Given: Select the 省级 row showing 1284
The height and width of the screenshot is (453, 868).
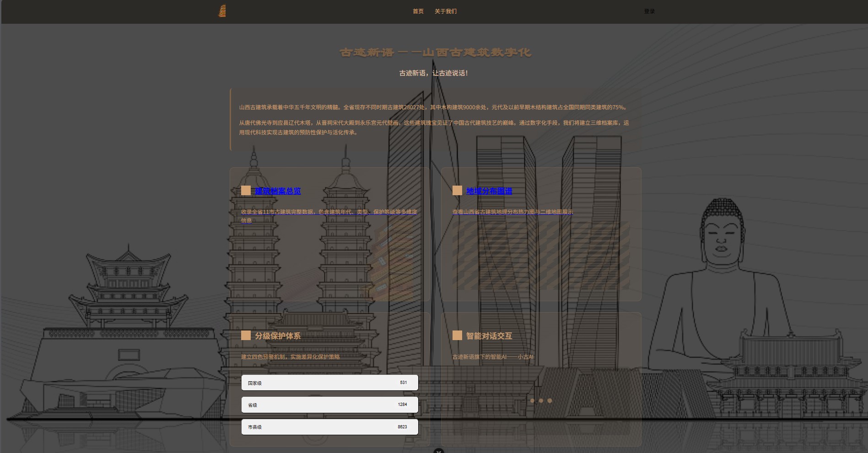Looking at the screenshot, I should [329, 405].
